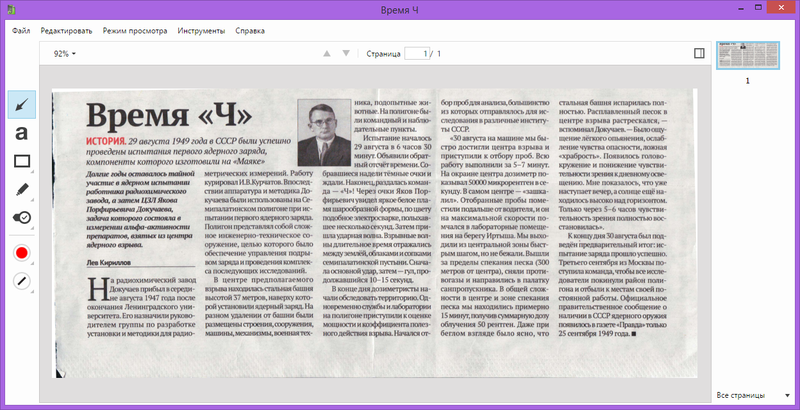Go to next page arrow

point(346,54)
